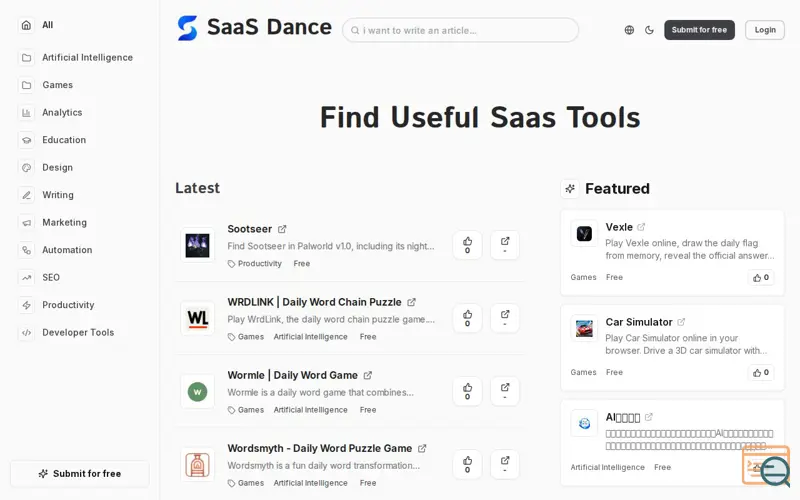
Task: Click Free label under Wordsmyth
Action: click(x=368, y=483)
